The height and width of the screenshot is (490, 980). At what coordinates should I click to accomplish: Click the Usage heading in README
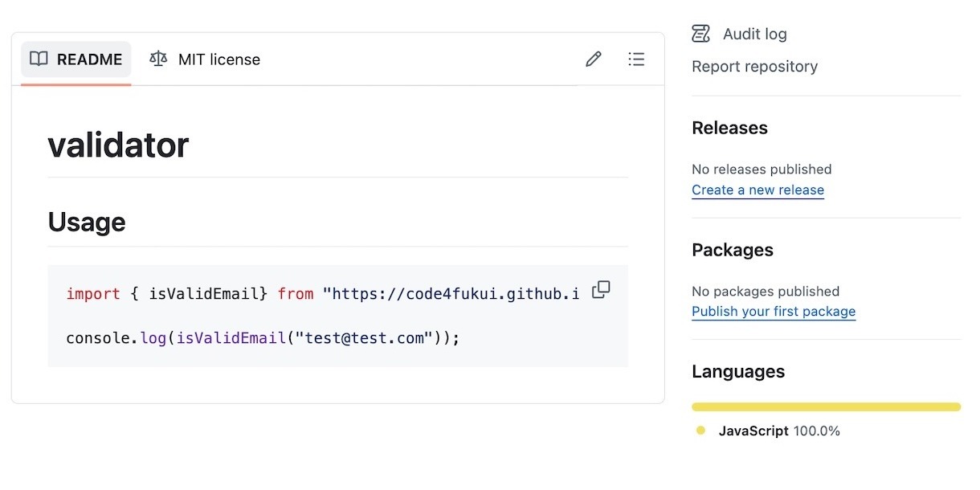(x=87, y=222)
